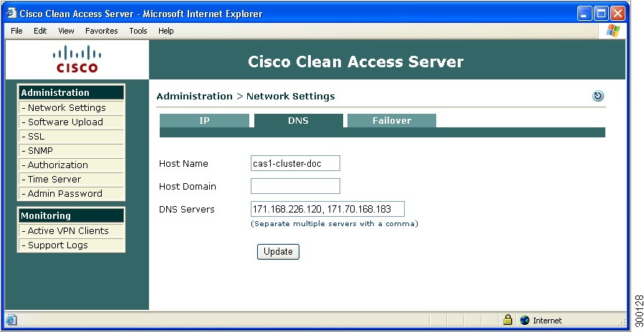Open Software Upload in the sidebar
Image resolution: width=644 pixels, height=332 pixels.
(65, 122)
